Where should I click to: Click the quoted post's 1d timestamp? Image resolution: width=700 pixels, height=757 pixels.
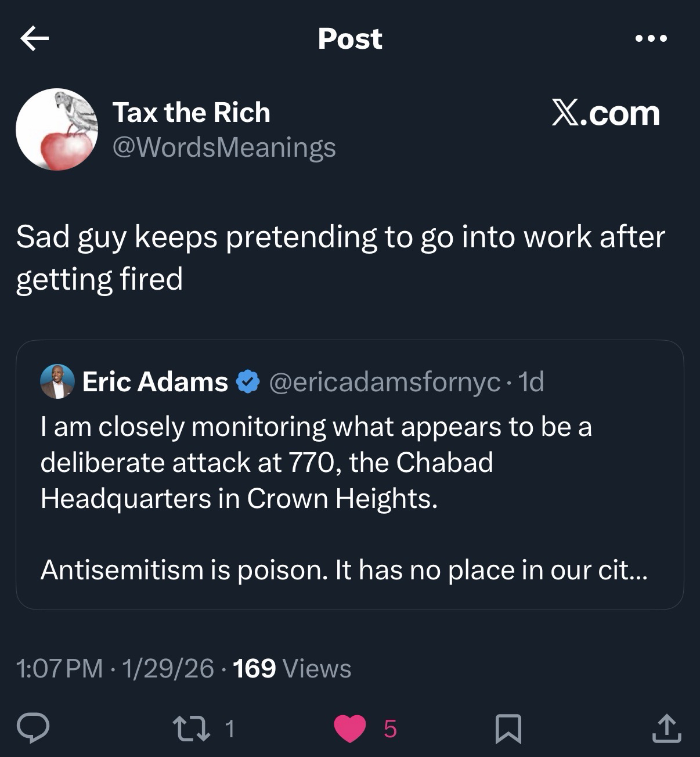pyautogui.click(x=531, y=381)
